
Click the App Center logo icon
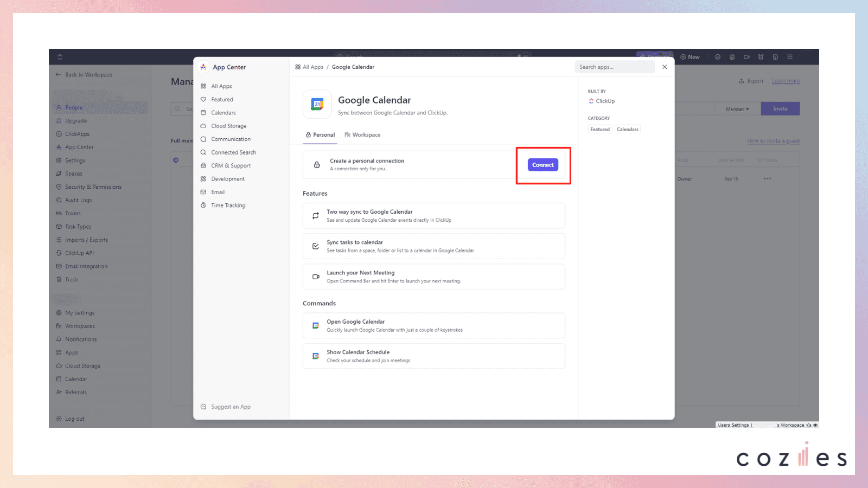pos(203,67)
